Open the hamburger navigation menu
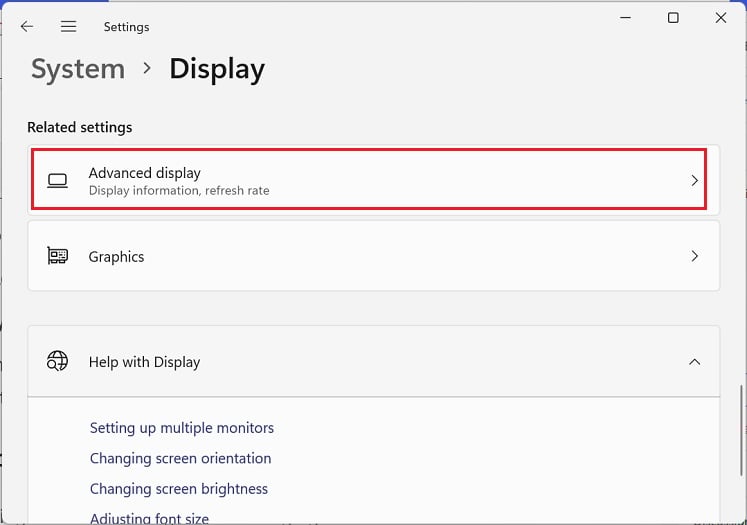 (68, 27)
